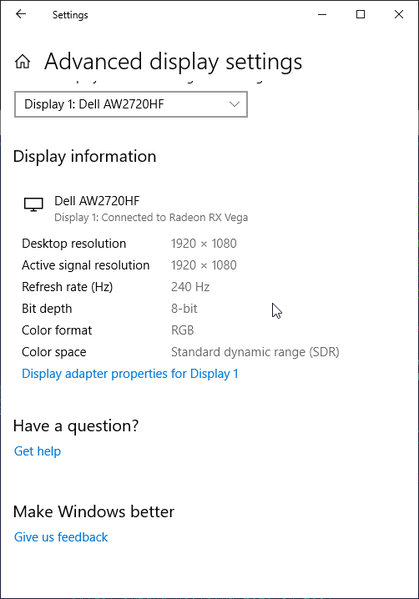Screen dimensions: 419x599
Task: Click the Color format RGB value
Action: (x=183, y=330)
